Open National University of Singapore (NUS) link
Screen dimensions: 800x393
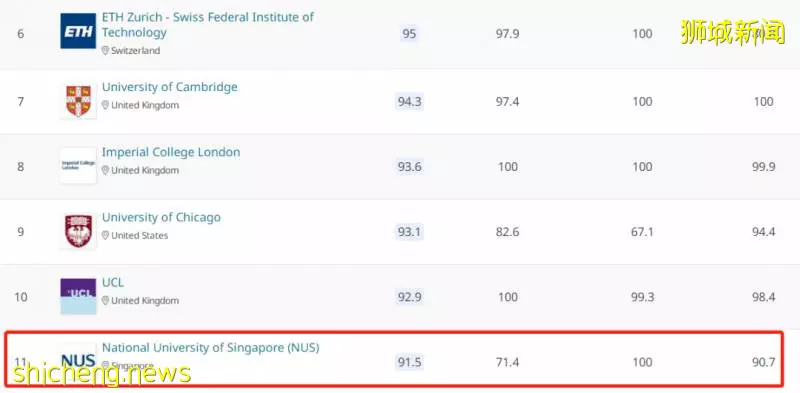pyautogui.click(x=211, y=348)
